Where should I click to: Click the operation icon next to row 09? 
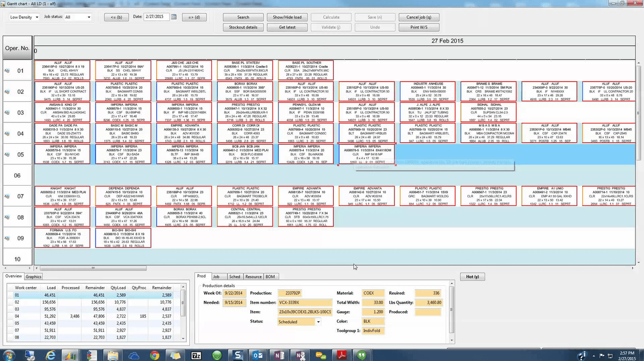tap(6, 237)
